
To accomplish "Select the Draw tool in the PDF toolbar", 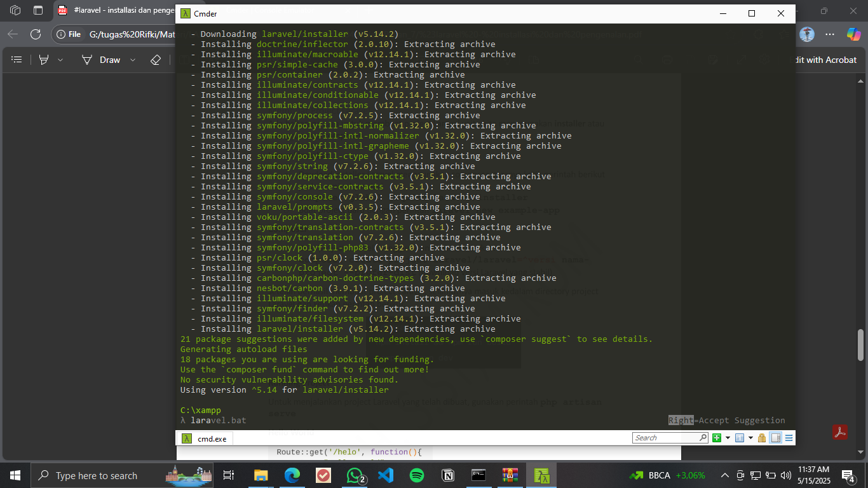I will pyautogui.click(x=109, y=60).
